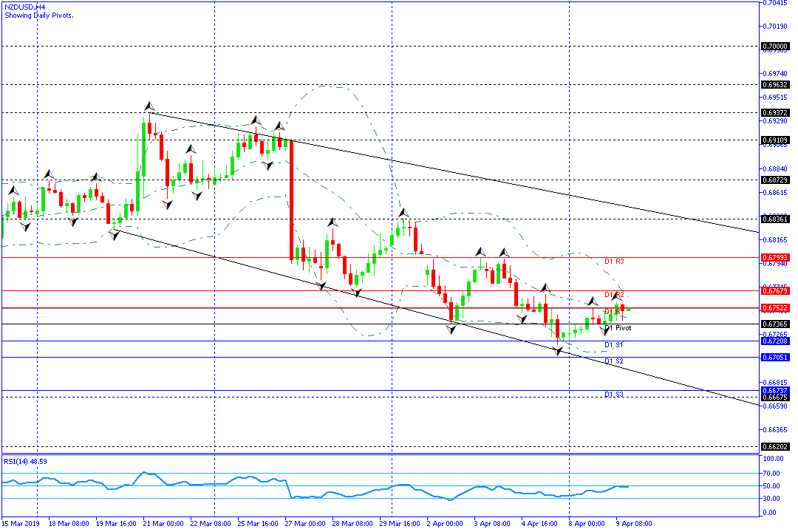The image size is (798, 532).
Task: Select the D1 S1 pivot label
Action: pyautogui.click(x=614, y=344)
